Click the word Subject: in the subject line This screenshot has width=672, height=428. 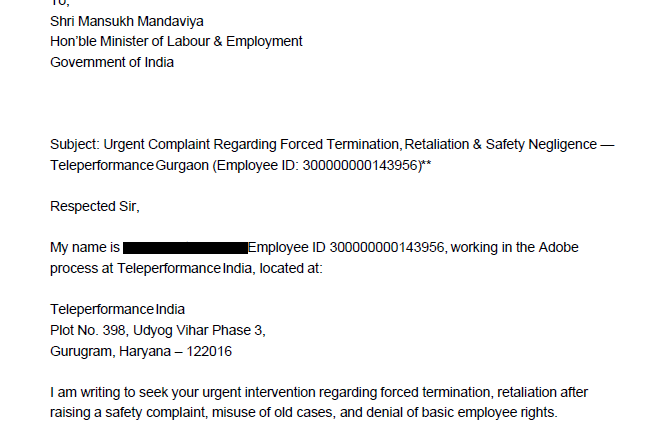pyautogui.click(x=75, y=145)
